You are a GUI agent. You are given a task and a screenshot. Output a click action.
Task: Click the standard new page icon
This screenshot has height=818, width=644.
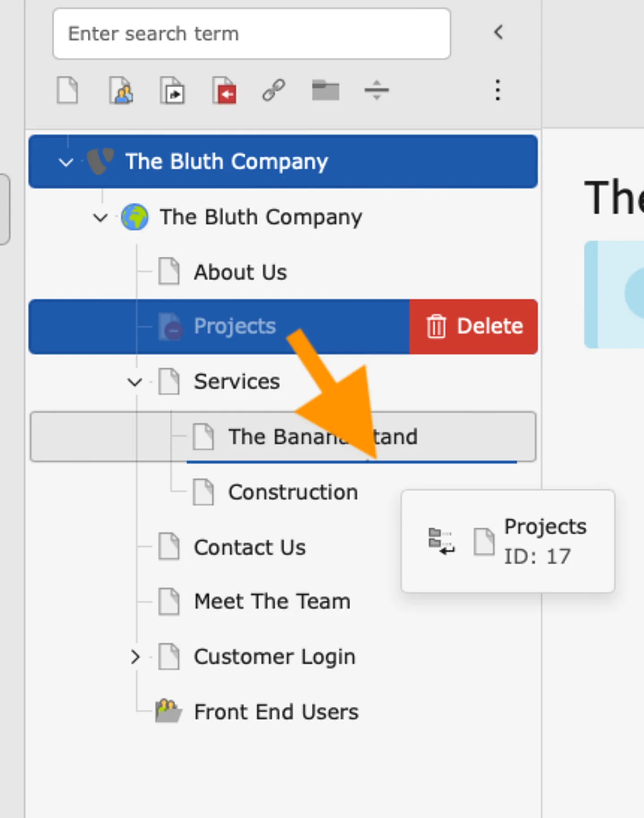[x=68, y=90]
